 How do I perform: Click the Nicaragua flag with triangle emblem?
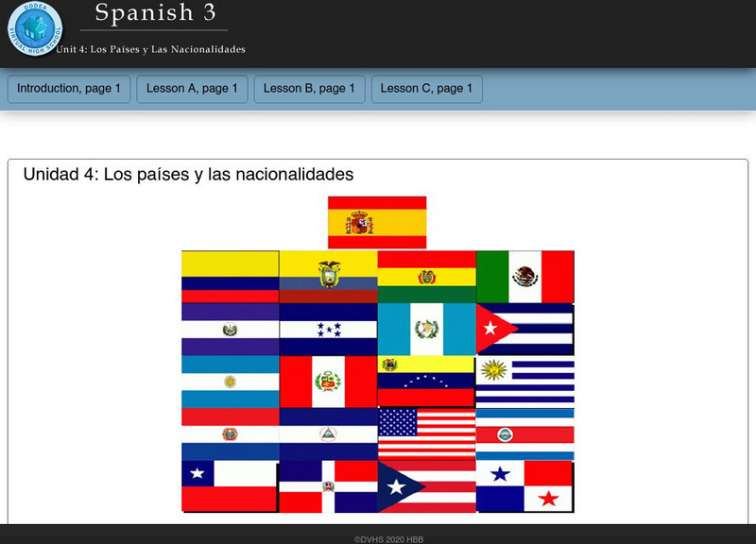point(328,434)
